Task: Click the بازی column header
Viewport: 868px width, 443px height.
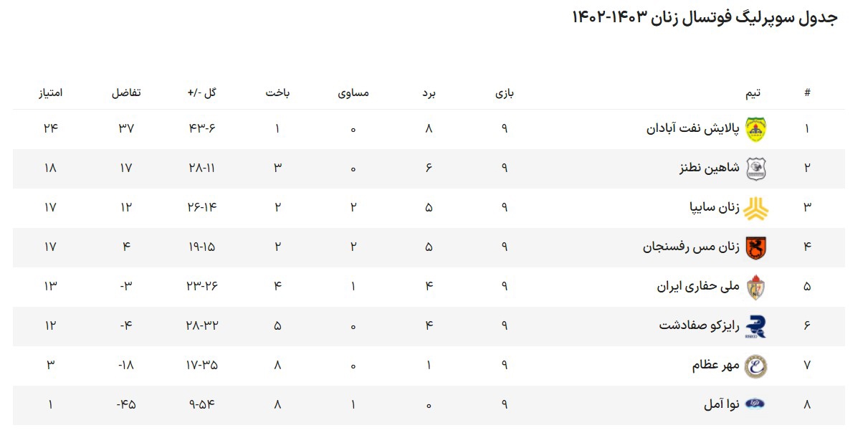Action: click(x=505, y=93)
